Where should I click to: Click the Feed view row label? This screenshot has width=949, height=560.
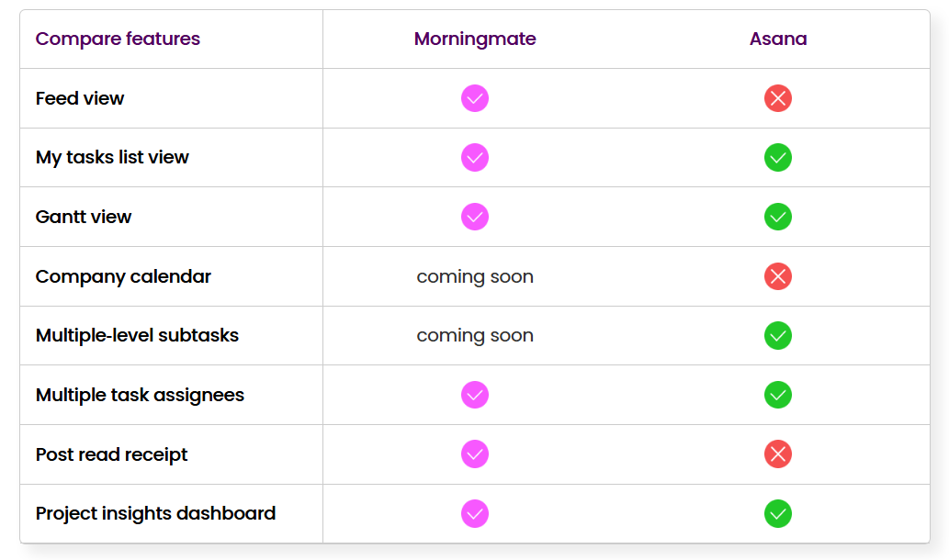click(80, 98)
